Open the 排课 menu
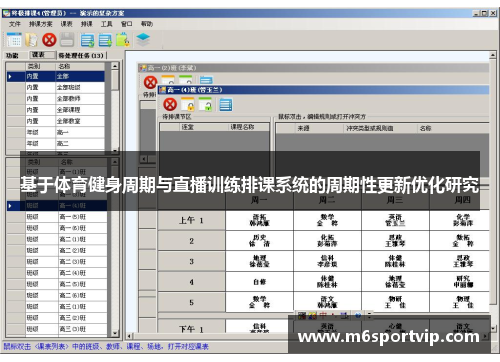Image resolution: width=500 pixels, height=362 pixels. coord(87,24)
